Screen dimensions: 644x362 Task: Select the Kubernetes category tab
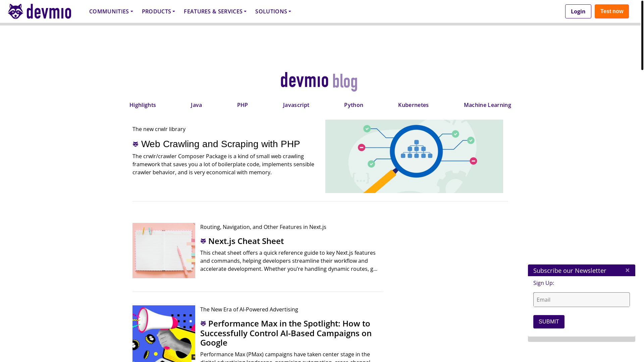(413, 105)
